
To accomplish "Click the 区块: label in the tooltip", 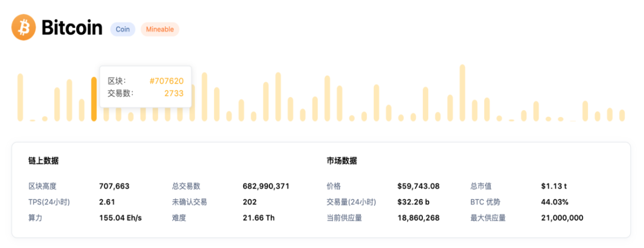I will (x=117, y=81).
